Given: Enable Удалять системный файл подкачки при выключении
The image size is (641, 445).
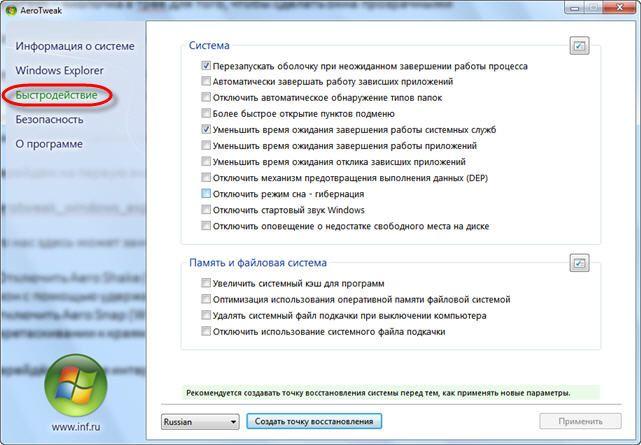Looking at the screenshot, I should point(206,315).
